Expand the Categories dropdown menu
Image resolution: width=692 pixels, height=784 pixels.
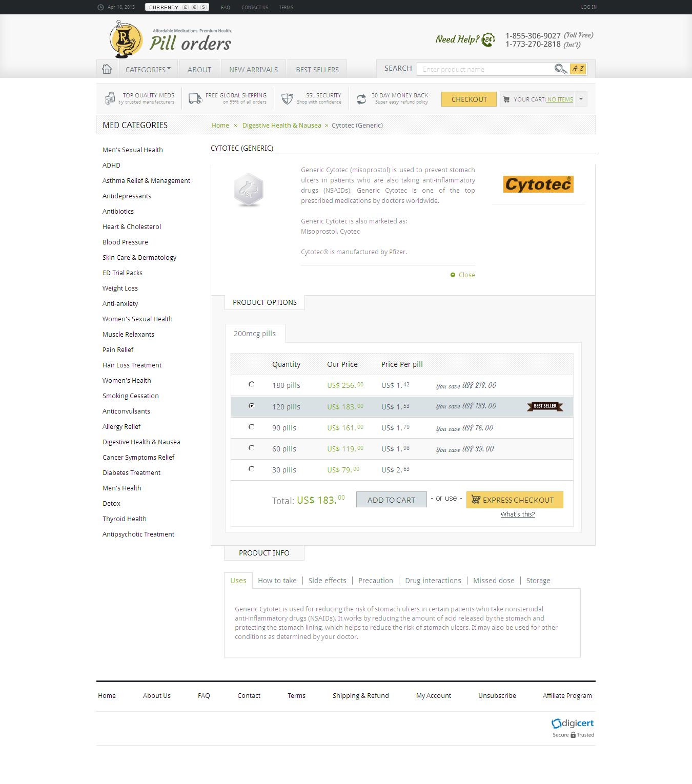click(x=148, y=69)
